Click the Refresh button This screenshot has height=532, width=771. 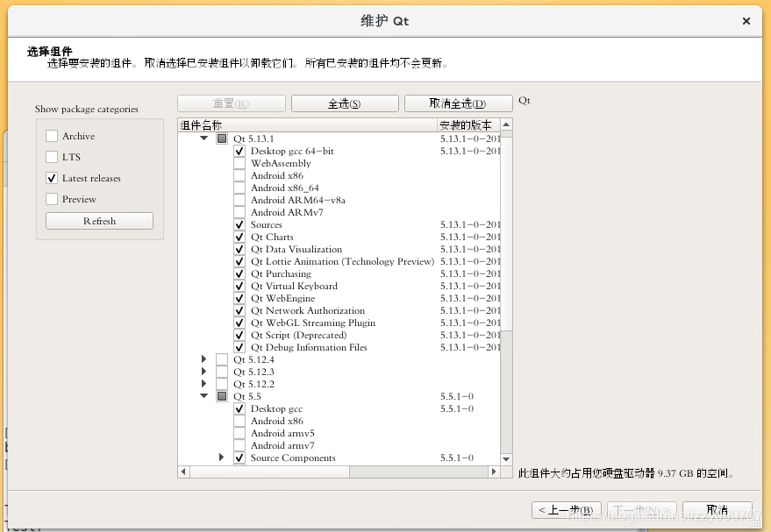[x=99, y=221]
